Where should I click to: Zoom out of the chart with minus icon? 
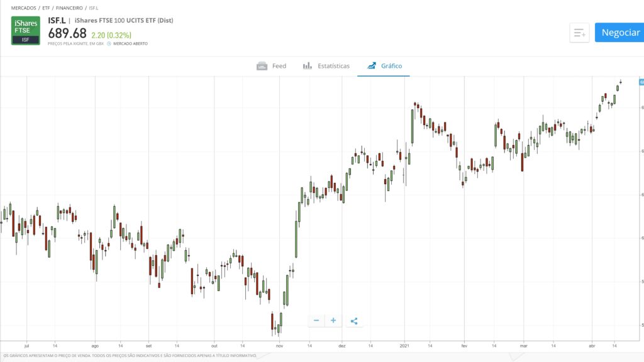point(316,321)
